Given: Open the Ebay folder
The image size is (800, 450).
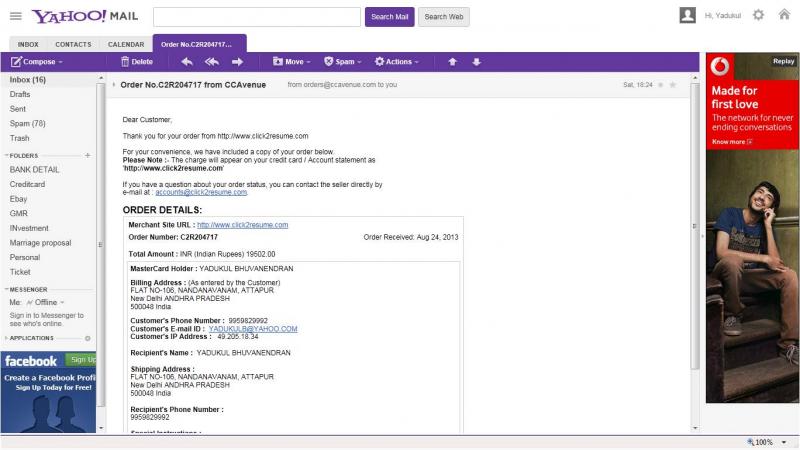Looking at the screenshot, I should click(18, 199).
